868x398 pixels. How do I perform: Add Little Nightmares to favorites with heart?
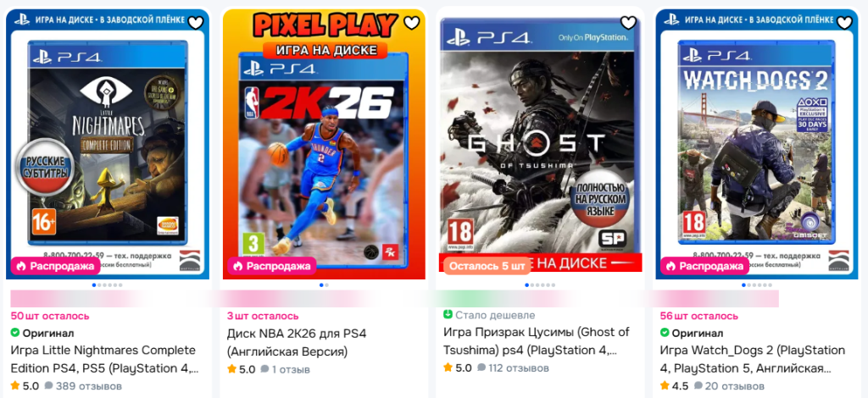(196, 23)
